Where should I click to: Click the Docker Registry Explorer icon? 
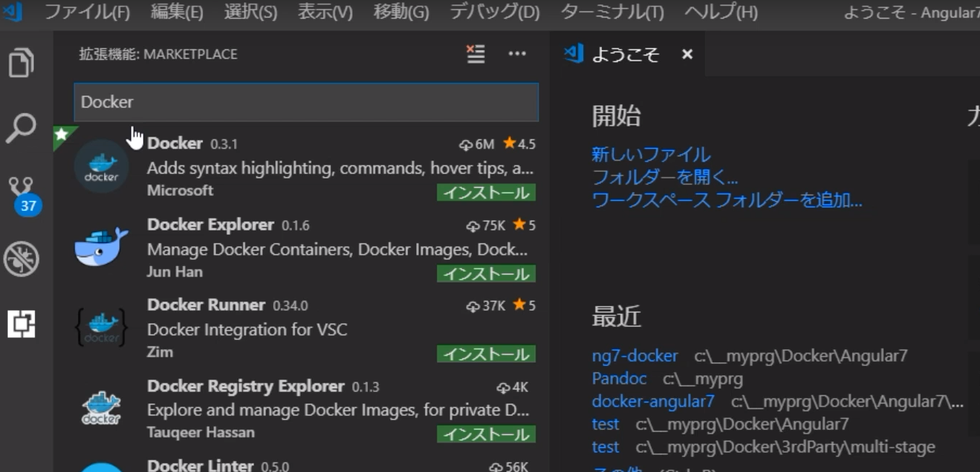tap(101, 408)
